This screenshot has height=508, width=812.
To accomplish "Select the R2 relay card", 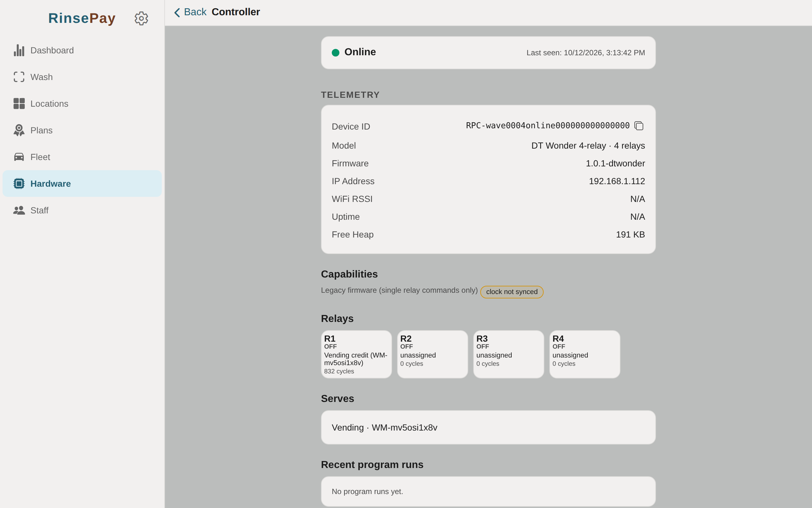I will [433, 354].
